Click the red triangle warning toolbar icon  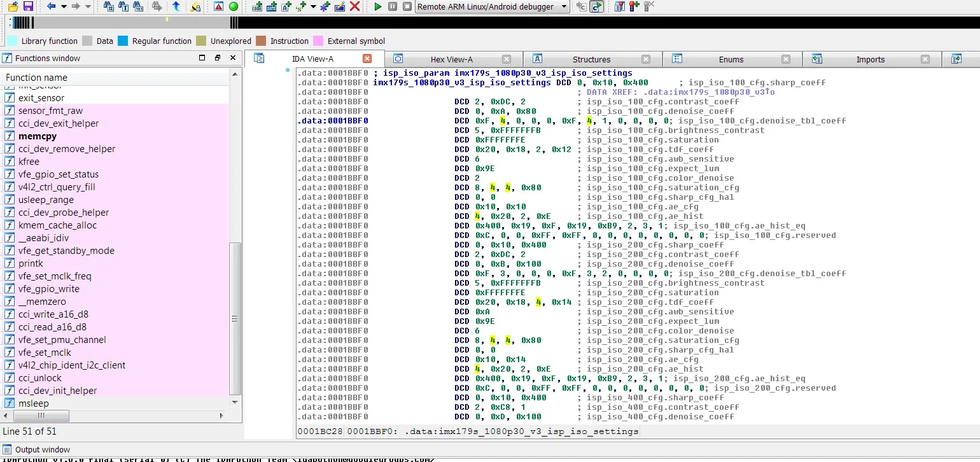[x=218, y=6]
